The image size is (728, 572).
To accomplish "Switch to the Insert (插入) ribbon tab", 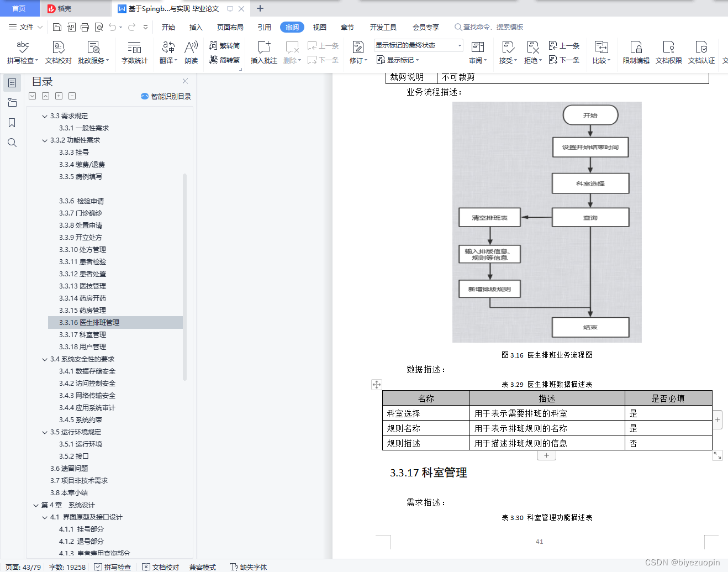I will [x=196, y=27].
